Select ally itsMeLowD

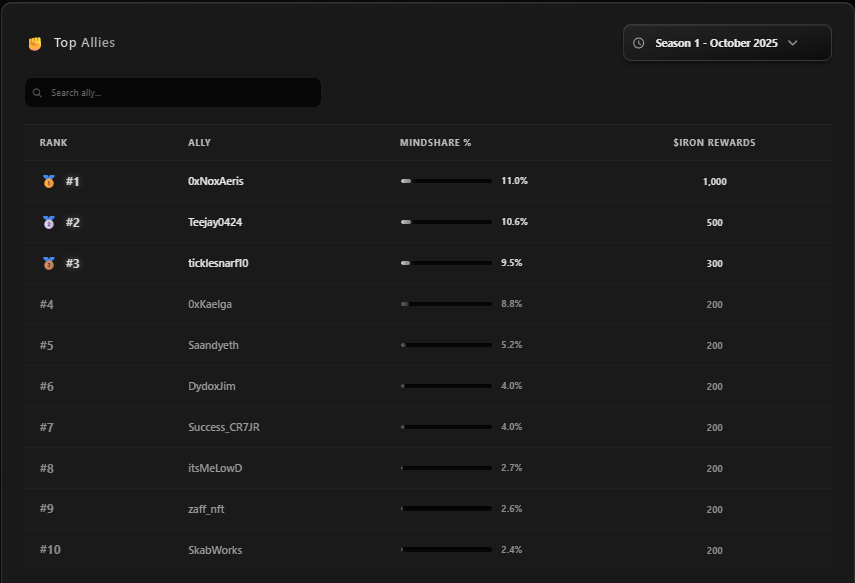(x=215, y=468)
